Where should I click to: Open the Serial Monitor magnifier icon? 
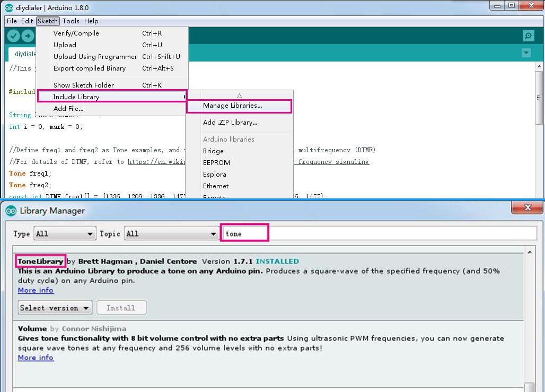pos(528,36)
